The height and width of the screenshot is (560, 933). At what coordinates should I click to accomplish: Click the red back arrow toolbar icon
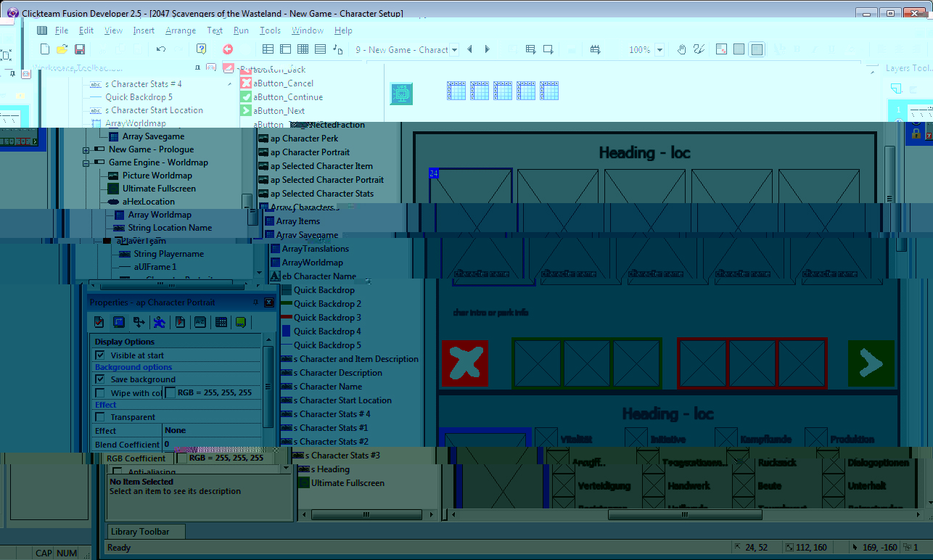click(x=228, y=49)
